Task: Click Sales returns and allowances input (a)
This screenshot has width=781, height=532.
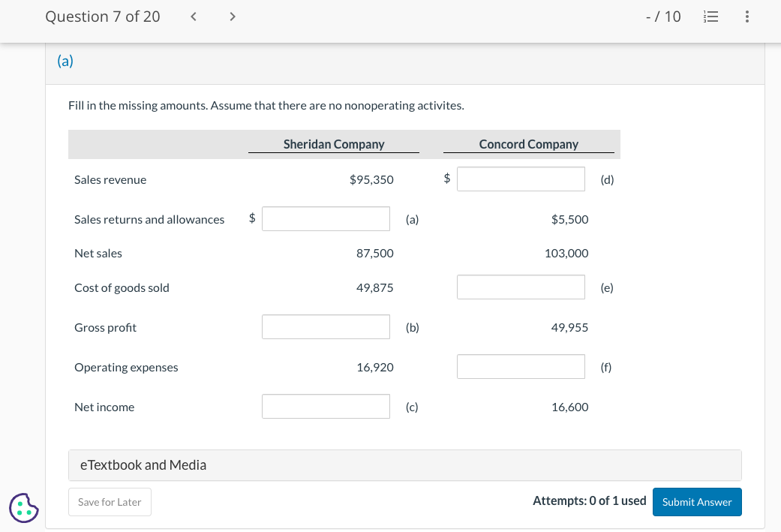Action: pyautogui.click(x=326, y=218)
